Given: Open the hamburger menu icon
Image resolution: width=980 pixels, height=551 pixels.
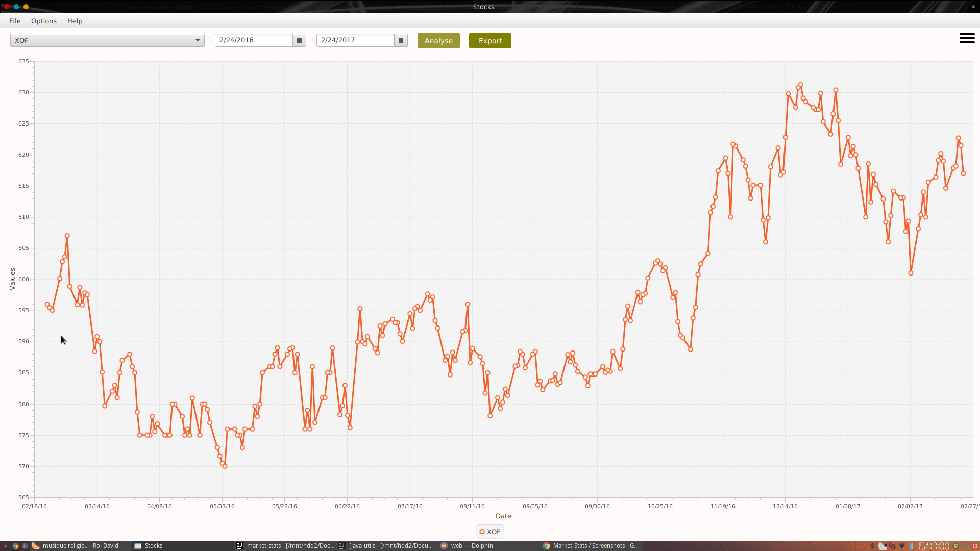Looking at the screenshot, I should click(967, 39).
